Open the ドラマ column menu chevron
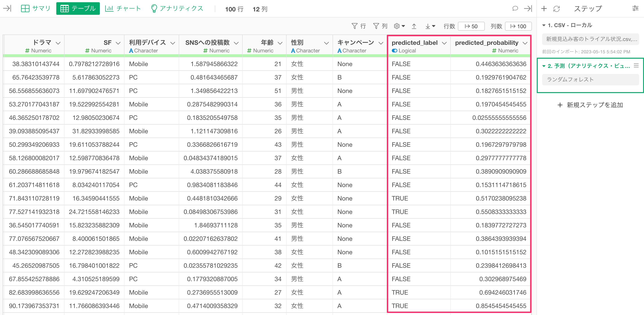Screen dimensions: 644x315 coord(58,43)
